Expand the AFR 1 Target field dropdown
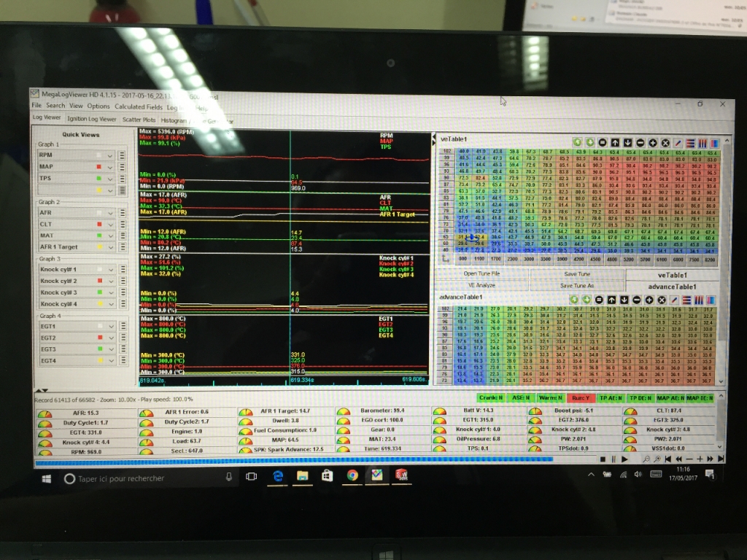Screen dimensions: 747x560 (111, 247)
